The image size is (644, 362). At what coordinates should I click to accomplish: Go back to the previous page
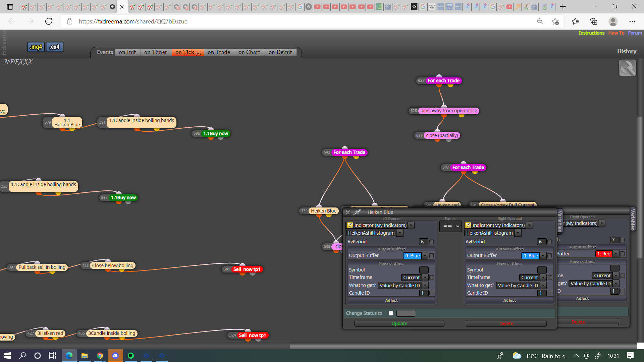coord(12,21)
